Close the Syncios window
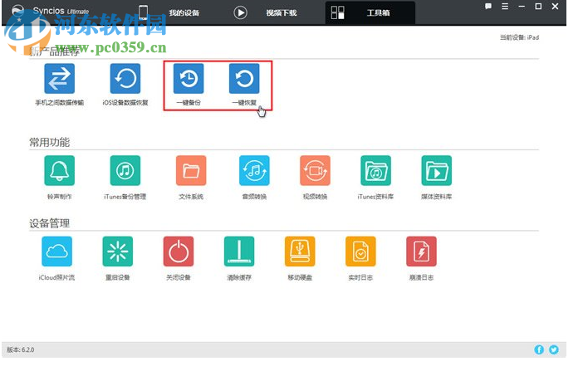Image resolution: width=588 pixels, height=366 pixels. pyautogui.click(x=556, y=7)
